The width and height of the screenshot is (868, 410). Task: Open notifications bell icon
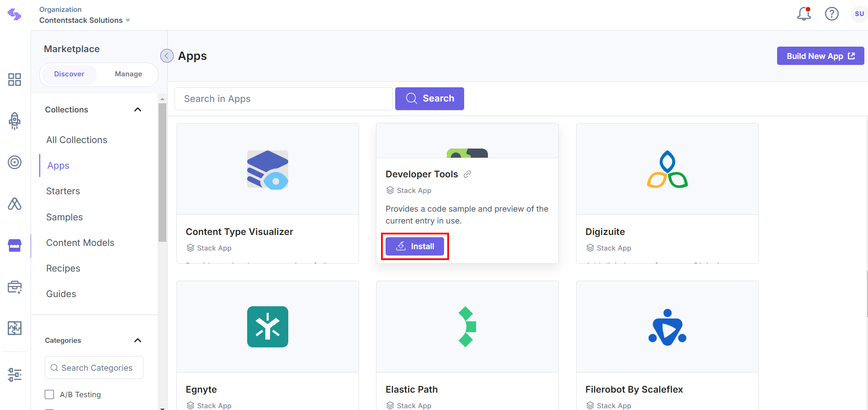(x=804, y=14)
